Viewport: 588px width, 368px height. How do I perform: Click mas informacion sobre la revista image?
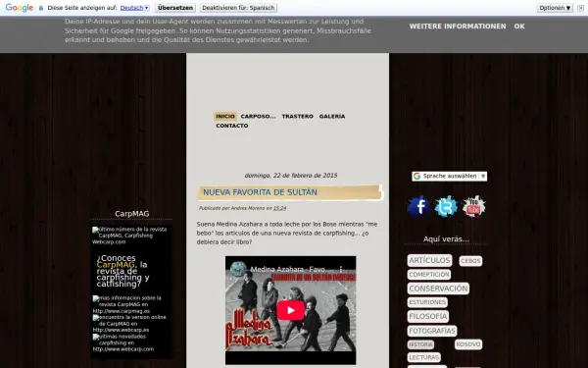126,304
